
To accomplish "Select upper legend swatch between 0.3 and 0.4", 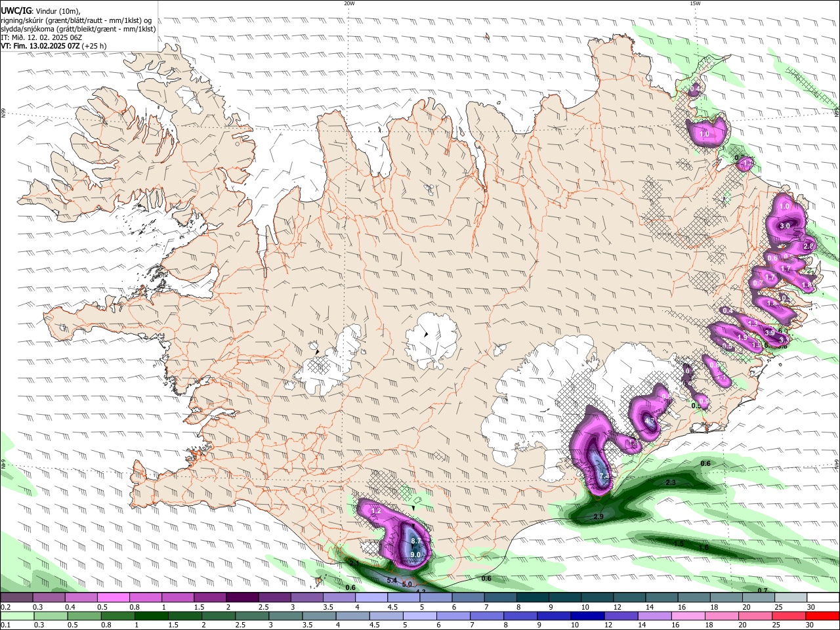I will [x=49, y=598].
